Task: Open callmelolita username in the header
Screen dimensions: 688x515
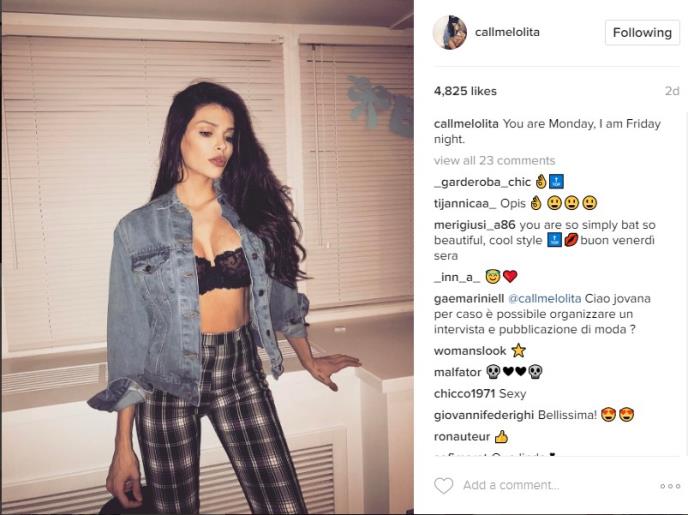Action: click(x=507, y=32)
